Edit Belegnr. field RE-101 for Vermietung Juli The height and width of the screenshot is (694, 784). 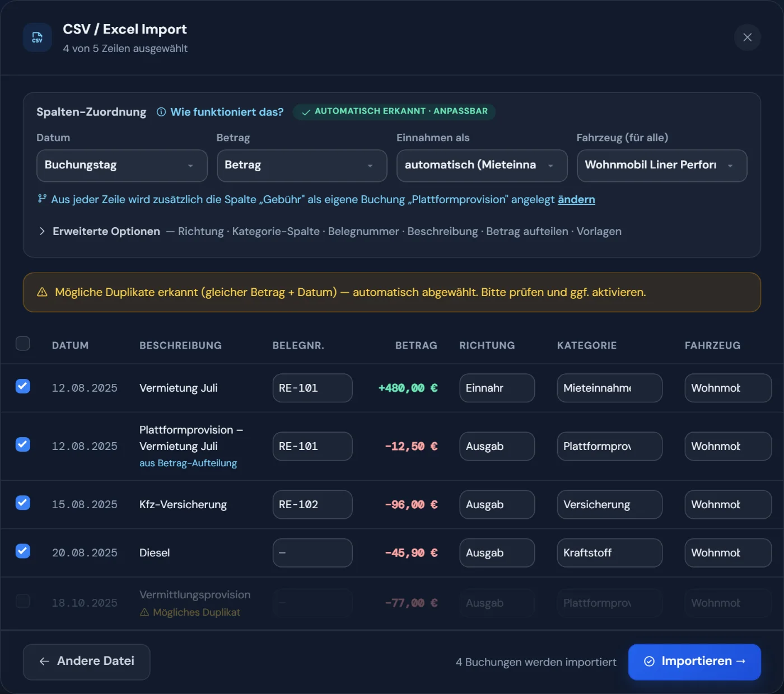click(312, 388)
